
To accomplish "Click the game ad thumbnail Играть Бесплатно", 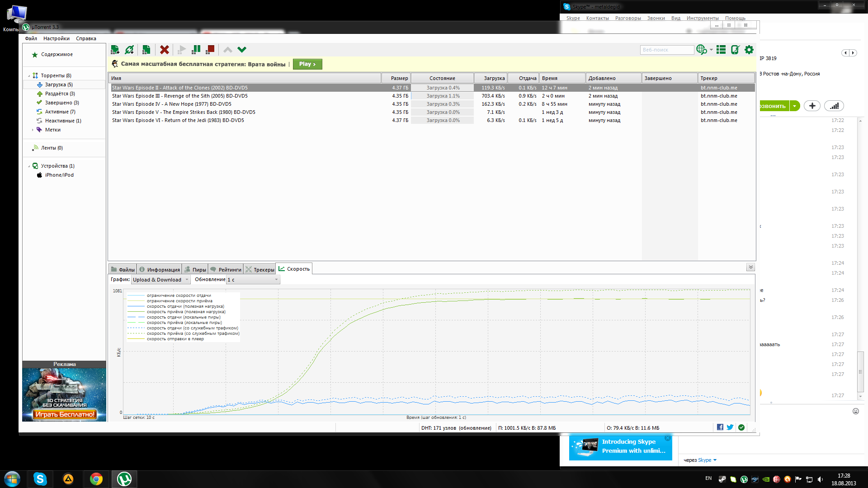I will point(64,395).
